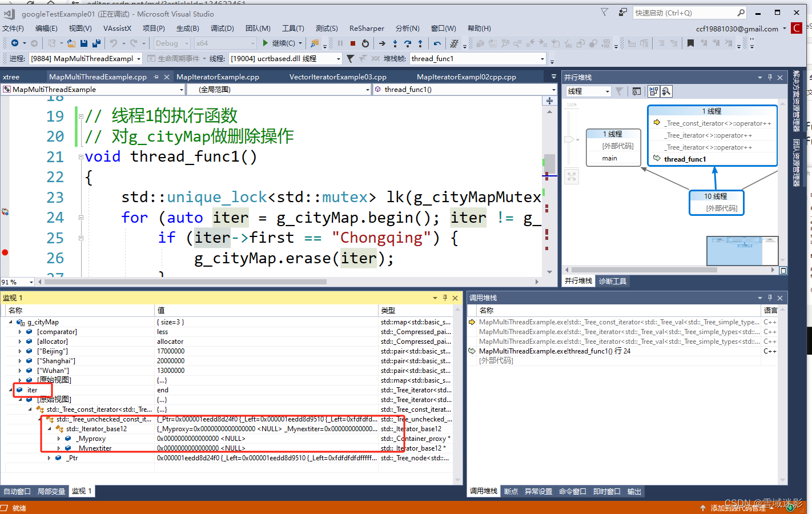
Task: Open the 生成(B) menu
Action: point(187,28)
